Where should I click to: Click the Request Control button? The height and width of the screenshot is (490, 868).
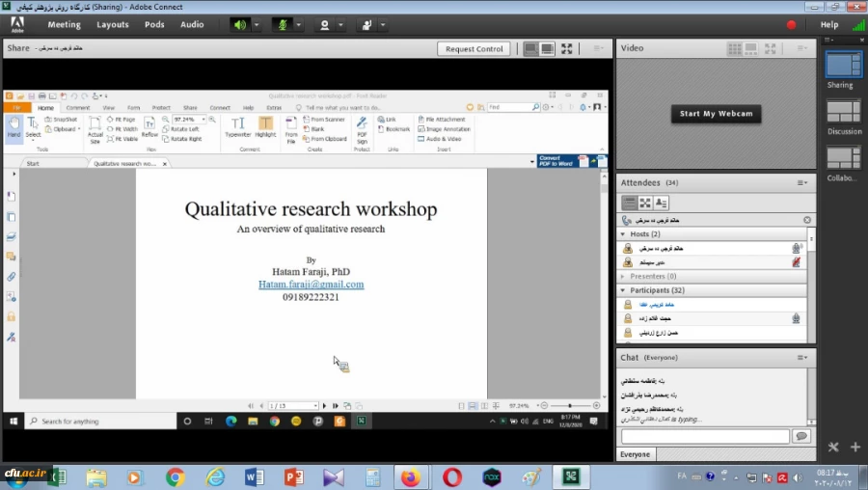[474, 48]
